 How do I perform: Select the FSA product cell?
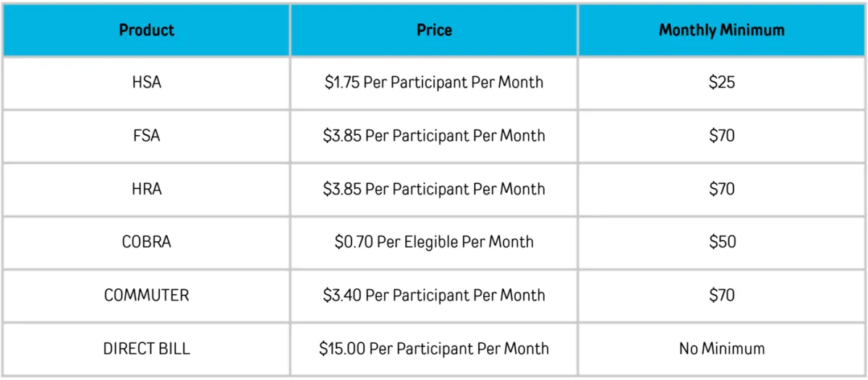[x=147, y=136]
